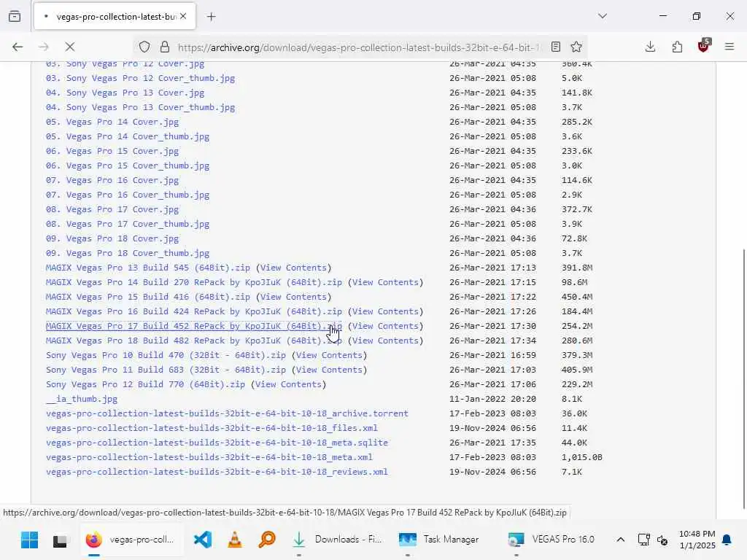Go back to the previous page
747x560 pixels.
[18, 47]
